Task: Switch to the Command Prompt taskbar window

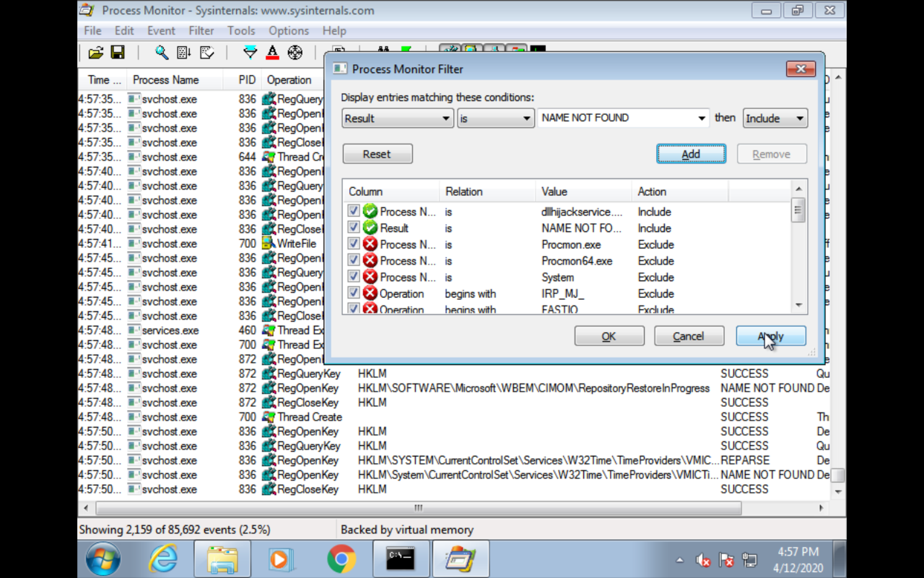Action: click(401, 559)
